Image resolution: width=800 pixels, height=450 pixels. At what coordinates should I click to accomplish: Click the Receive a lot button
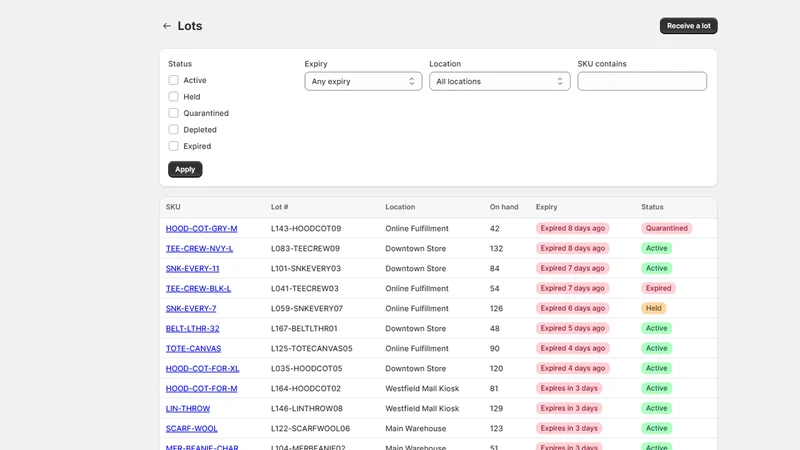(x=688, y=26)
